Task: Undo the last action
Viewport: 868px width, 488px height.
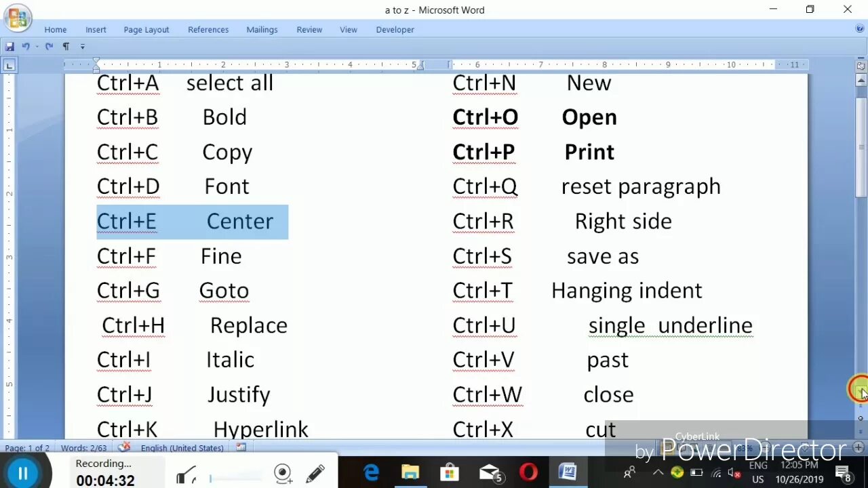Action: (x=26, y=47)
